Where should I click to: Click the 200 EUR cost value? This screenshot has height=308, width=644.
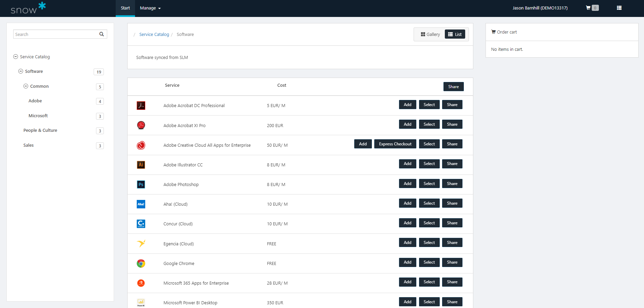[275, 125]
